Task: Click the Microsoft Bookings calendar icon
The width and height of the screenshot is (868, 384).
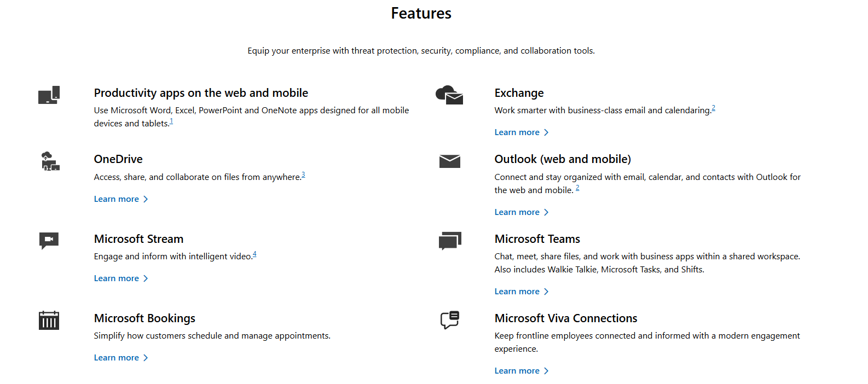Action: click(x=49, y=320)
